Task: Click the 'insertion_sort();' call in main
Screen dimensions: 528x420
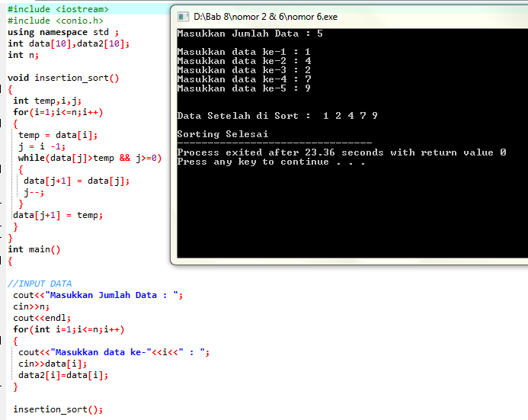Action: pyautogui.click(x=58, y=409)
